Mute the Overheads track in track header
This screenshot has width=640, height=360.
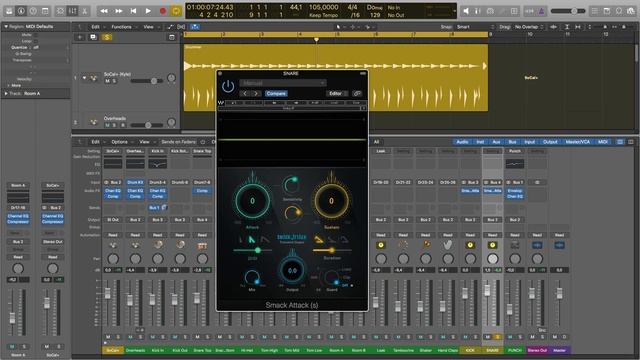[107, 125]
